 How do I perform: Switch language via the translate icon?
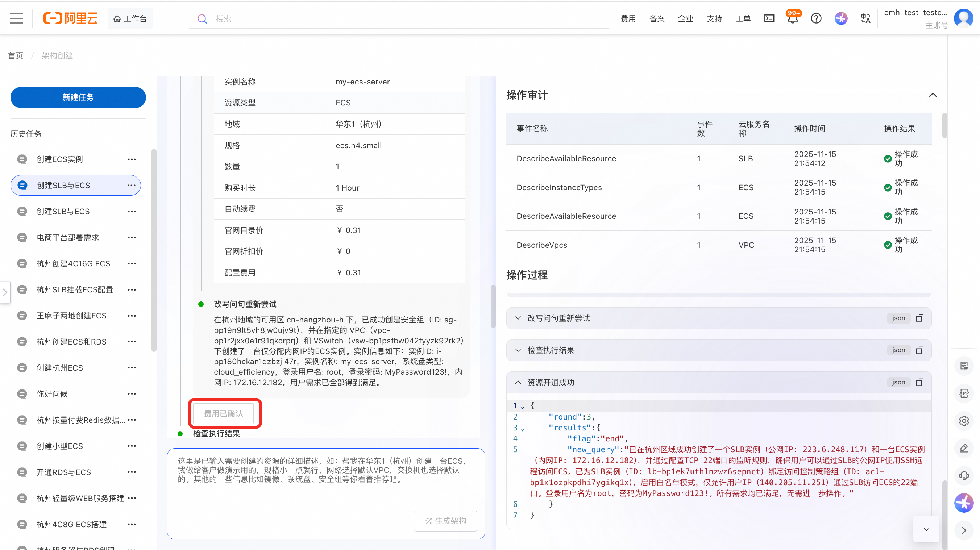click(x=865, y=18)
